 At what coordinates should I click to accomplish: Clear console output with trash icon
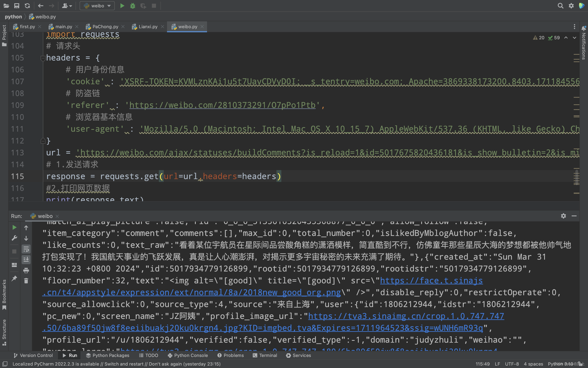pos(26,281)
